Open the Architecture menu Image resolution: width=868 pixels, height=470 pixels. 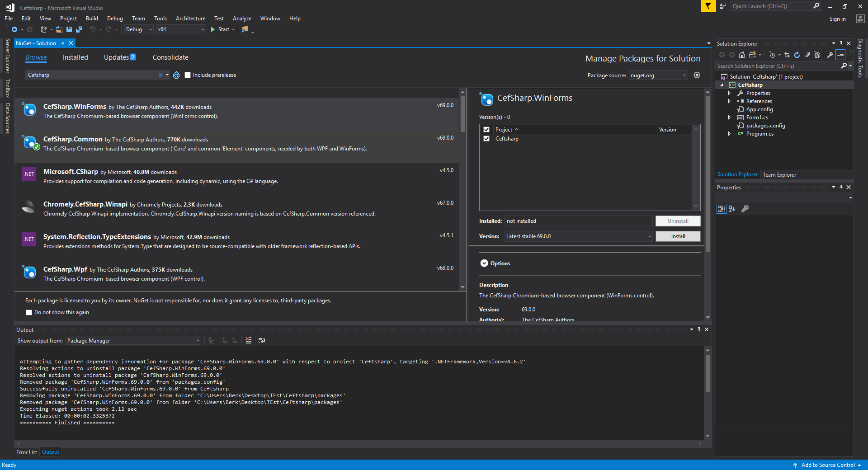(190, 19)
